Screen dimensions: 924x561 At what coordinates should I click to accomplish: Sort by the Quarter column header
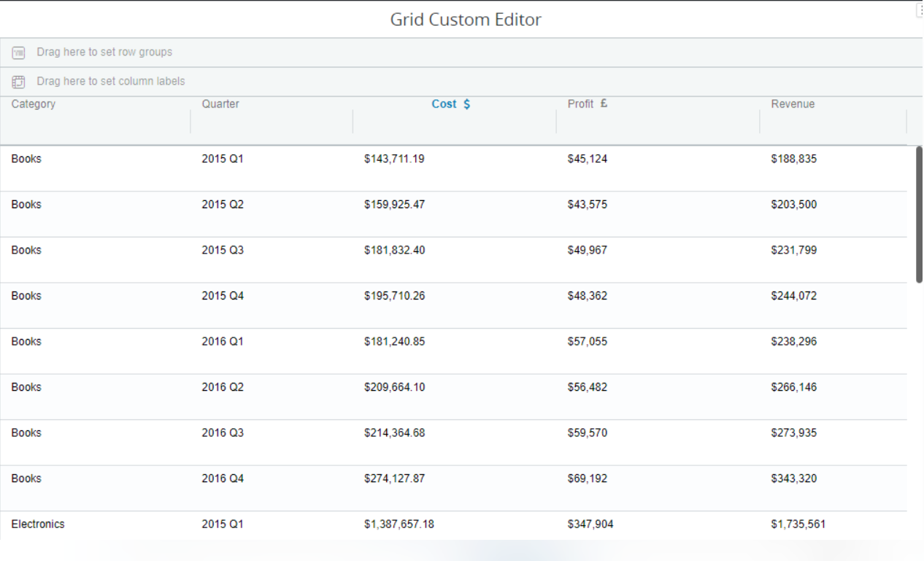[x=220, y=104]
